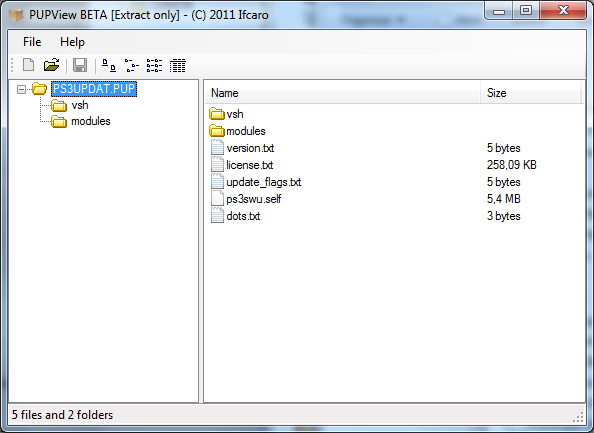Click the dots.txt file icon
The image size is (594, 433).
pyautogui.click(x=217, y=215)
